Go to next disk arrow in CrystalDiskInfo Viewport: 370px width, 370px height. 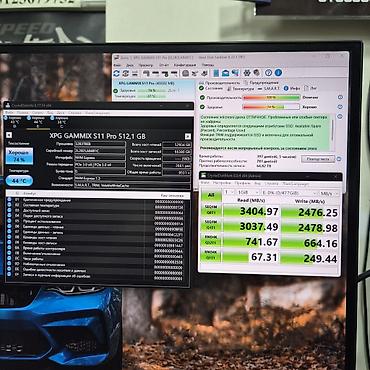188,136
